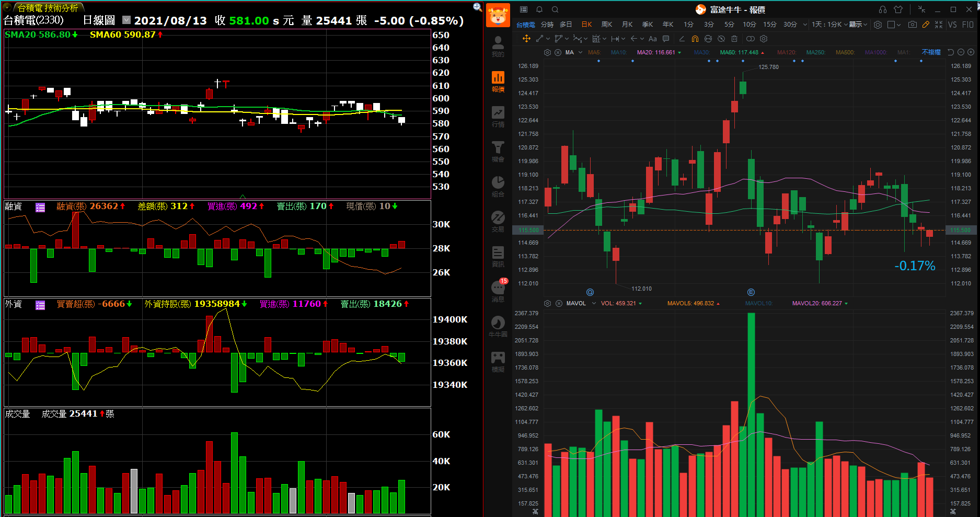The height and width of the screenshot is (517, 980).
Task: Expand the MAVOL indicator dropdown
Action: pyautogui.click(x=594, y=303)
